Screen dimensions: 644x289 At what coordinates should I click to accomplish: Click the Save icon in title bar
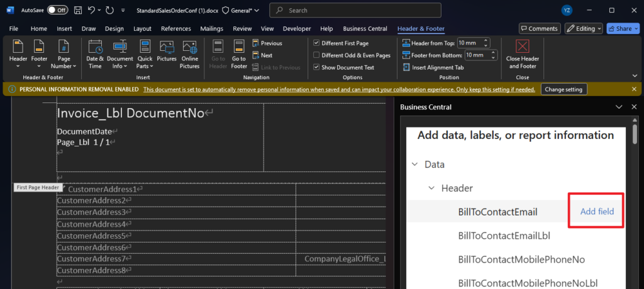coord(77,11)
